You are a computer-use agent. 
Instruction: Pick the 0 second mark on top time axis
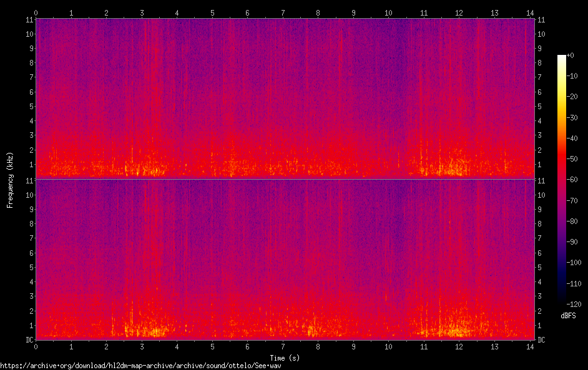pos(36,12)
